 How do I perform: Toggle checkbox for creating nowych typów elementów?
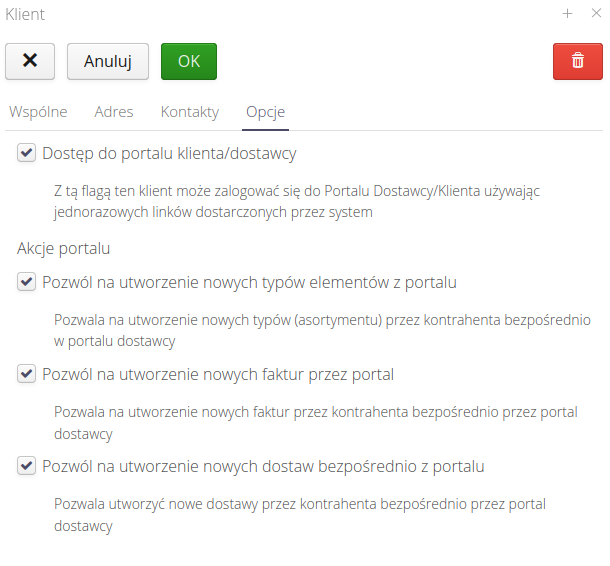26,282
